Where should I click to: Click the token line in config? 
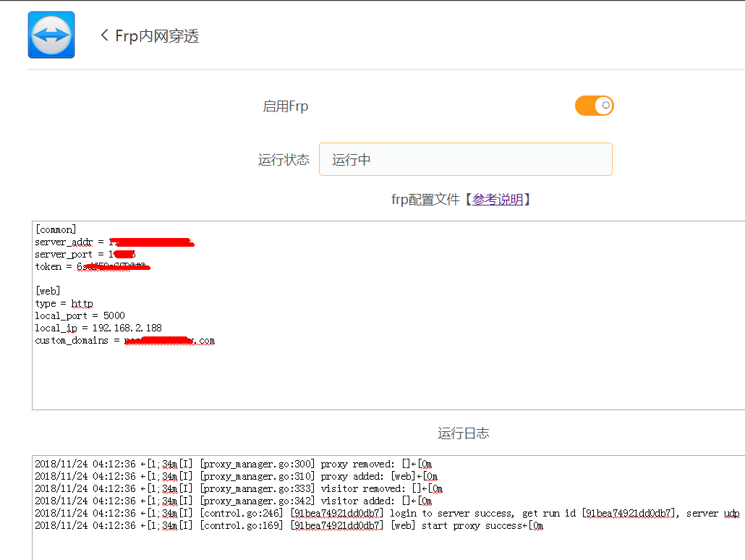tap(93, 267)
